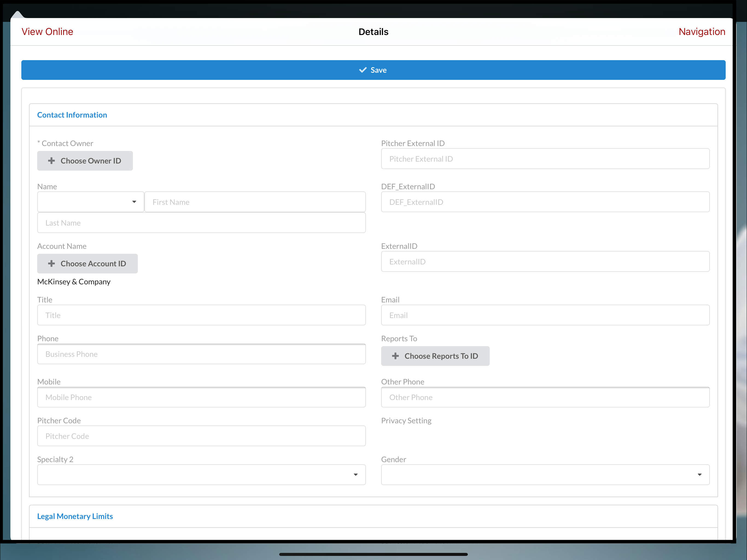Screen dimensions: 747x560
Task: Click the First Name input field
Action: (255, 202)
